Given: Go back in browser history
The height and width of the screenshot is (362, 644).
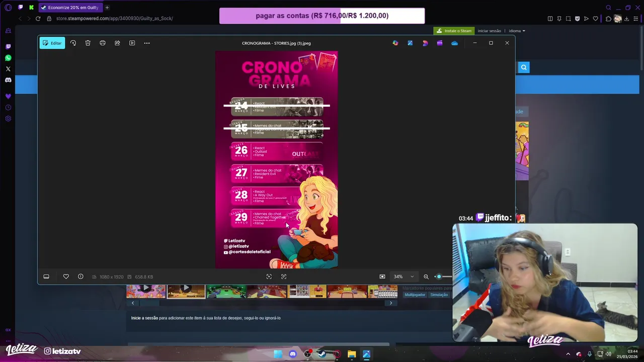Looking at the screenshot, I should coord(20,19).
